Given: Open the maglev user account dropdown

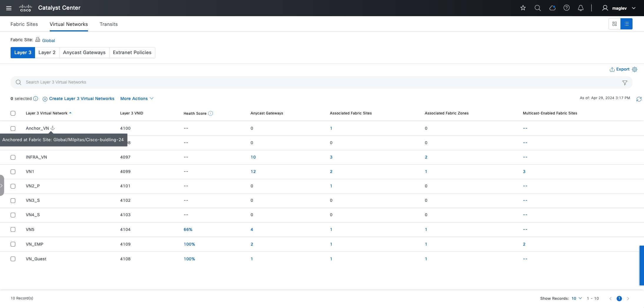Looking at the screenshot, I should click(619, 8).
